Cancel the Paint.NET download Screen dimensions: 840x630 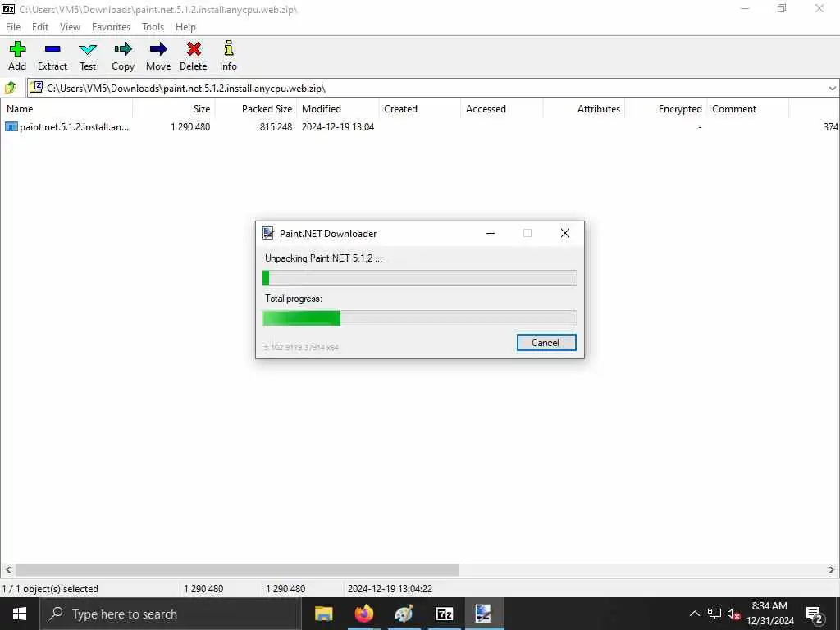click(x=546, y=343)
